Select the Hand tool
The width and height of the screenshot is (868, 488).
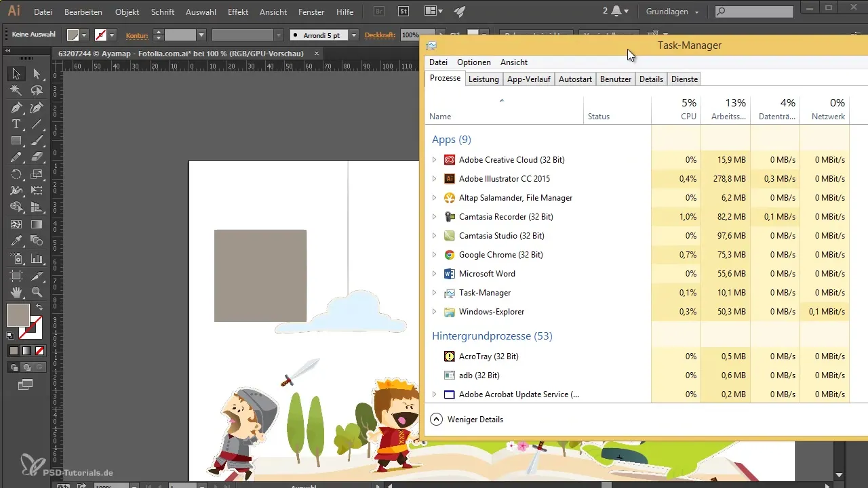click(x=16, y=292)
